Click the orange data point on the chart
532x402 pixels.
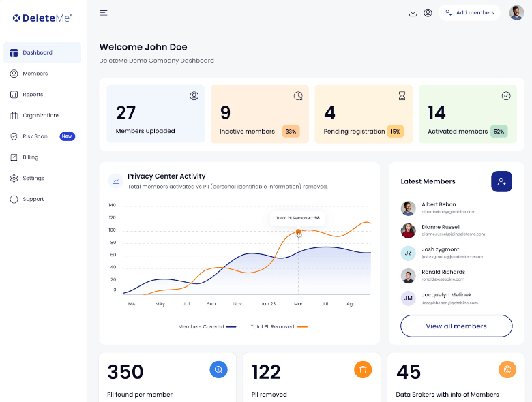[x=298, y=232]
